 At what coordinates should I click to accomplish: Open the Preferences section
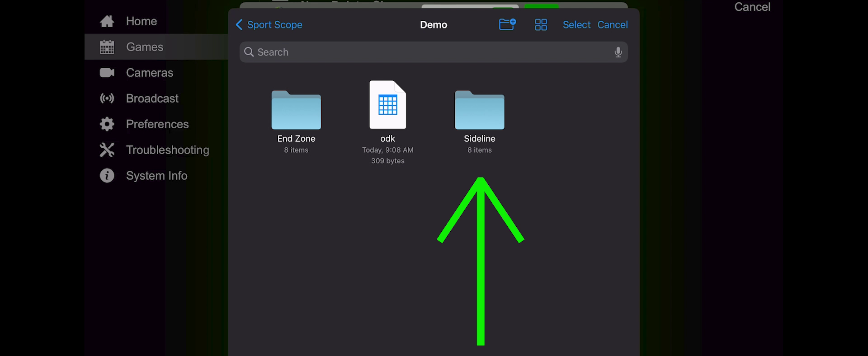click(156, 124)
